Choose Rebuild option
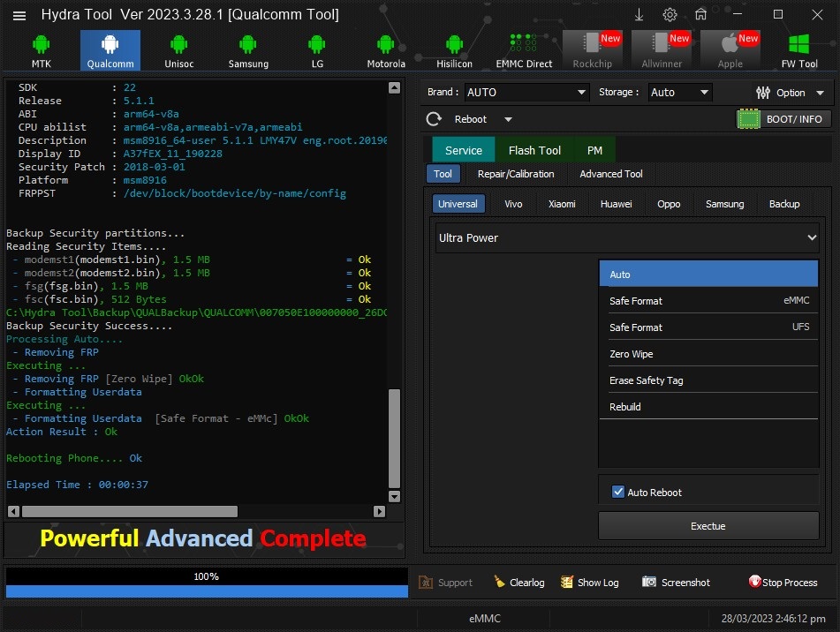Viewport: 840px width, 632px height. click(x=708, y=407)
